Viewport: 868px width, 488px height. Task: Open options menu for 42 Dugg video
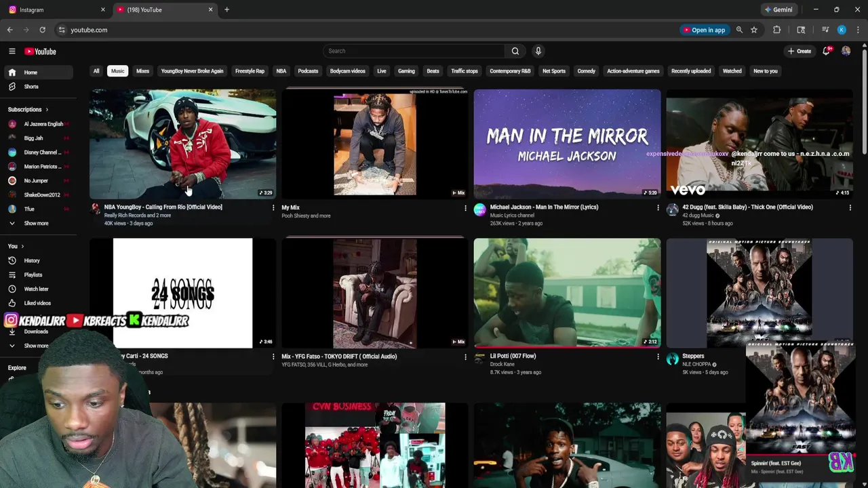coord(850,207)
